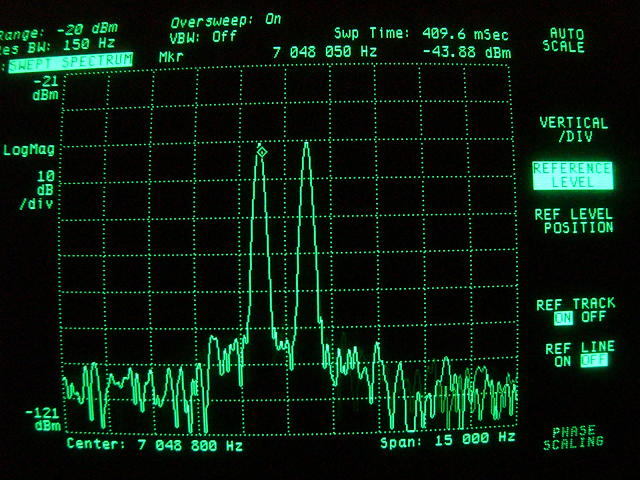Click the marker amplitude -43.88 dBm reading
The image size is (640, 480).
point(467,52)
